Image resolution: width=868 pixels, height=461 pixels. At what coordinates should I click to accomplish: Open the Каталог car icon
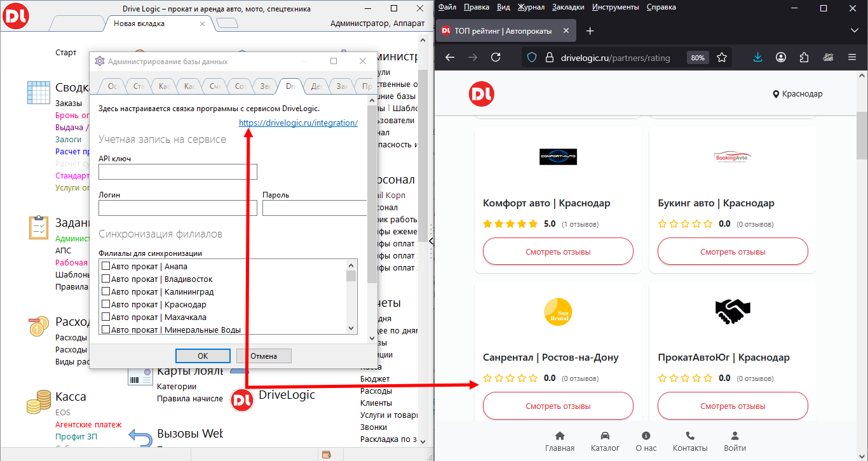click(605, 436)
